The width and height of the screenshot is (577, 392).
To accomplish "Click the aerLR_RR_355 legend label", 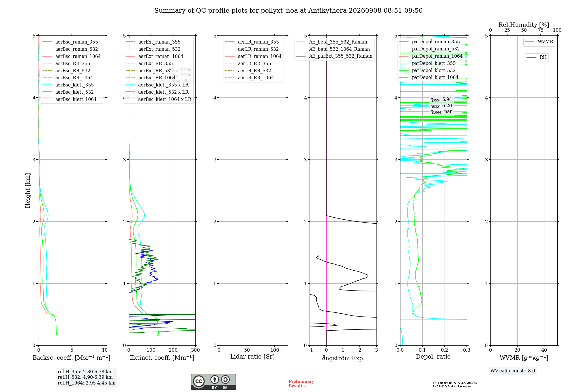I will coord(254,64).
